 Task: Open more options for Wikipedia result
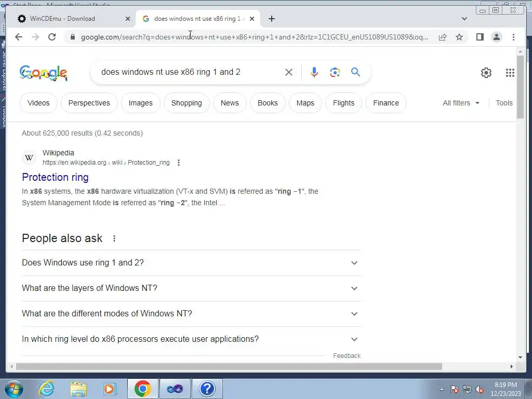coord(179,163)
